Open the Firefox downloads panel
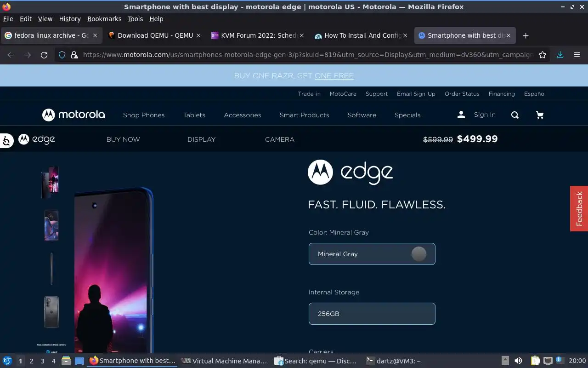The height and width of the screenshot is (368, 588). pos(560,55)
